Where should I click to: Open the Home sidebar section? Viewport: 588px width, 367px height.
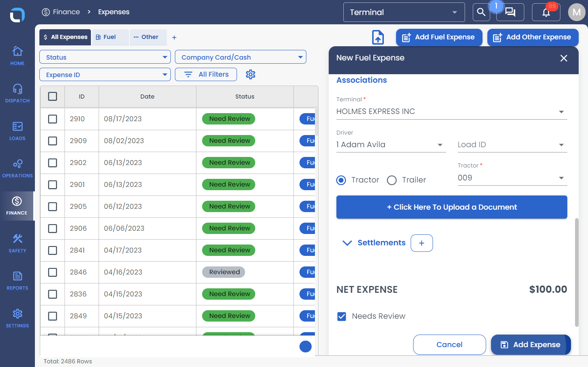17,56
